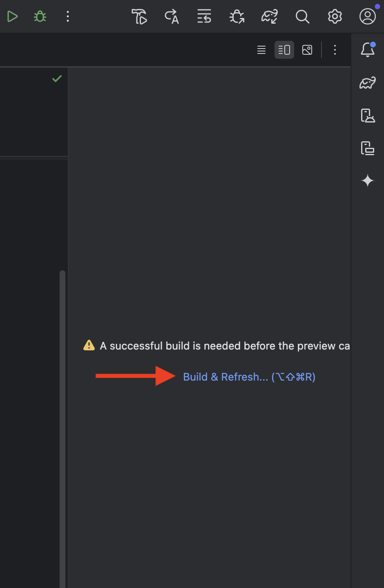Image resolution: width=384 pixels, height=588 pixels.
Task: Click the Build & Refresh link
Action: point(249,377)
